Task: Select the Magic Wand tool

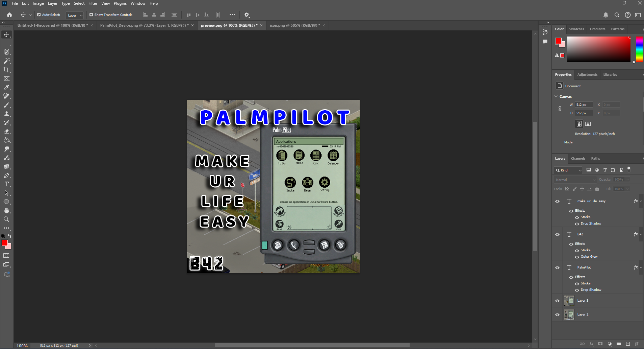Action: (x=6, y=61)
